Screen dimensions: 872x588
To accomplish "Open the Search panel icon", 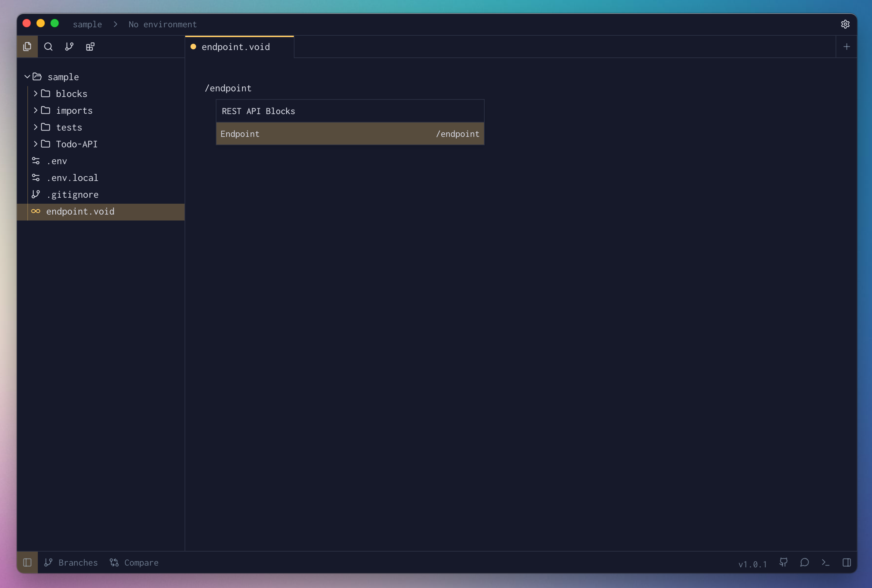I will pos(48,47).
